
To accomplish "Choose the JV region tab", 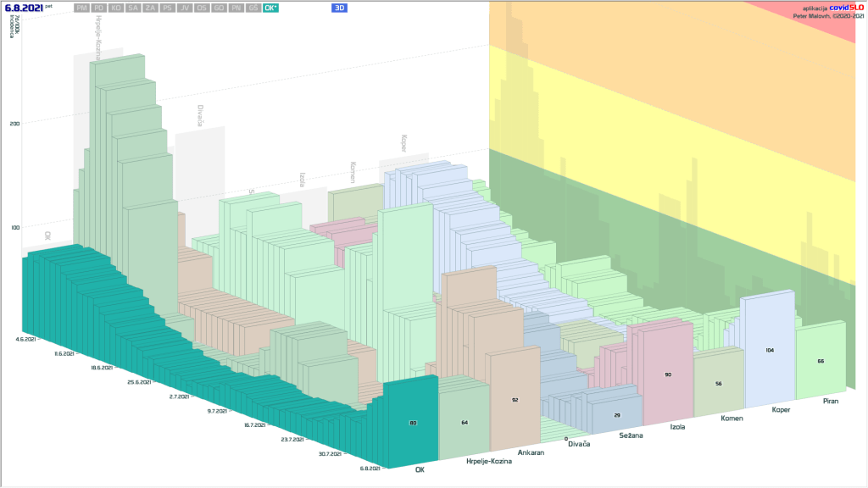I will (184, 8).
